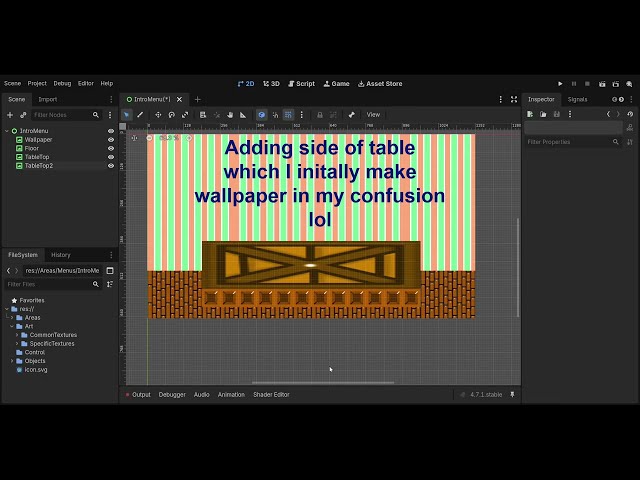Open Movie Maker mode icon

[629, 84]
